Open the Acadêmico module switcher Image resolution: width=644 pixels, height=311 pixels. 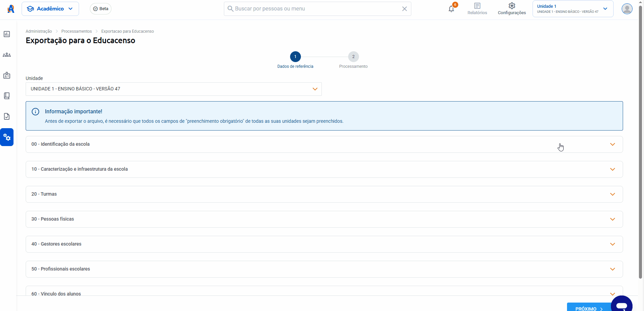point(50,8)
